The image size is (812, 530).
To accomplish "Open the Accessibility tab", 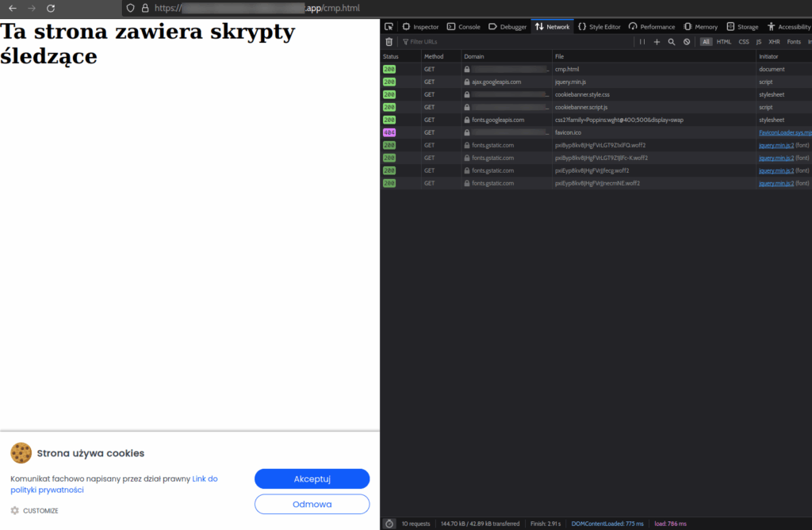I will 789,26.
